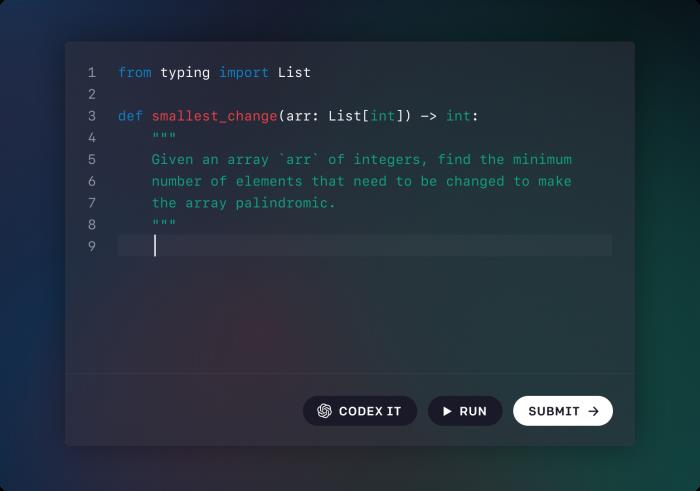Image resolution: width=700 pixels, height=491 pixels.
Task: Click docstring text 'Given an array'
Action: 210,160
